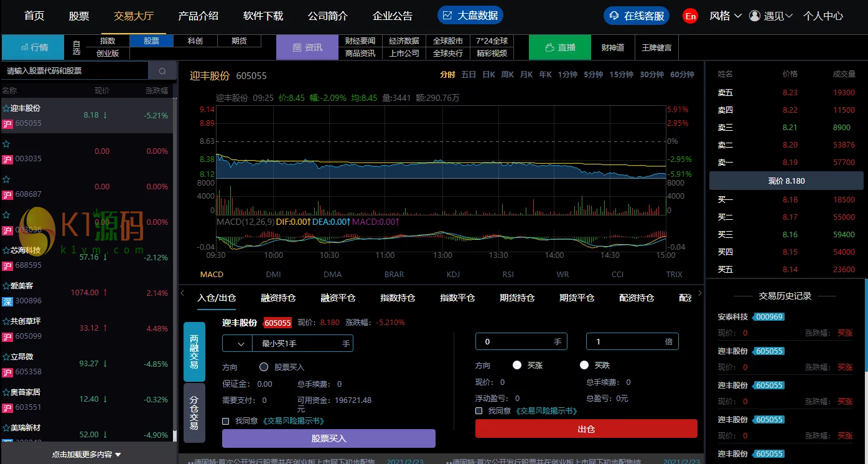Click the 遇见 user avatar icon
This screenshot has width=868, height=464.
[755, 16]
